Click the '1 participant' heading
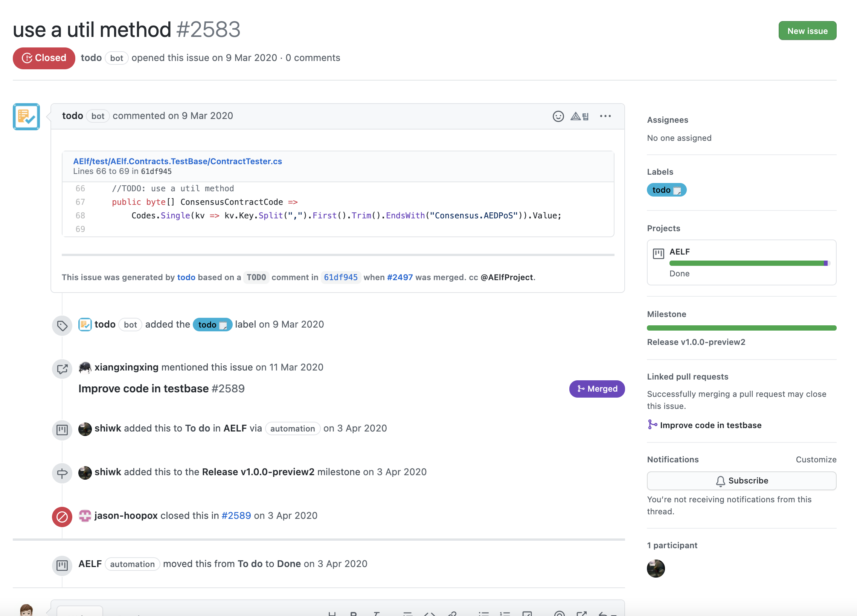 (672, 545)
